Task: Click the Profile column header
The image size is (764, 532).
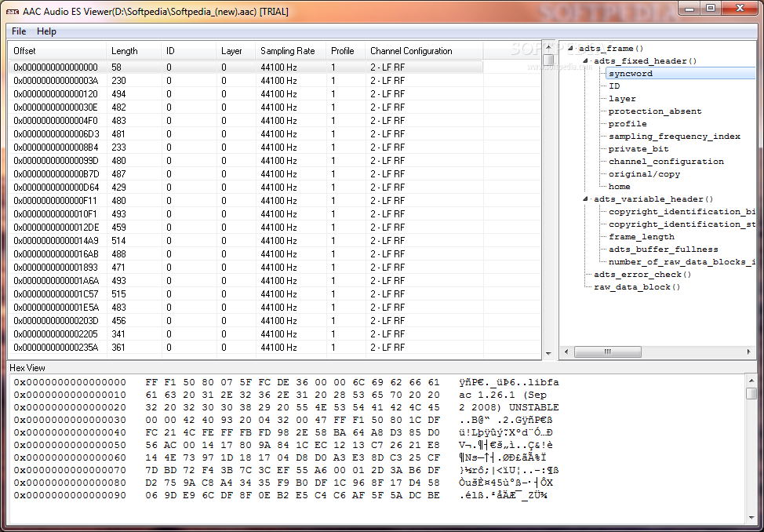Action: point(345,51)
